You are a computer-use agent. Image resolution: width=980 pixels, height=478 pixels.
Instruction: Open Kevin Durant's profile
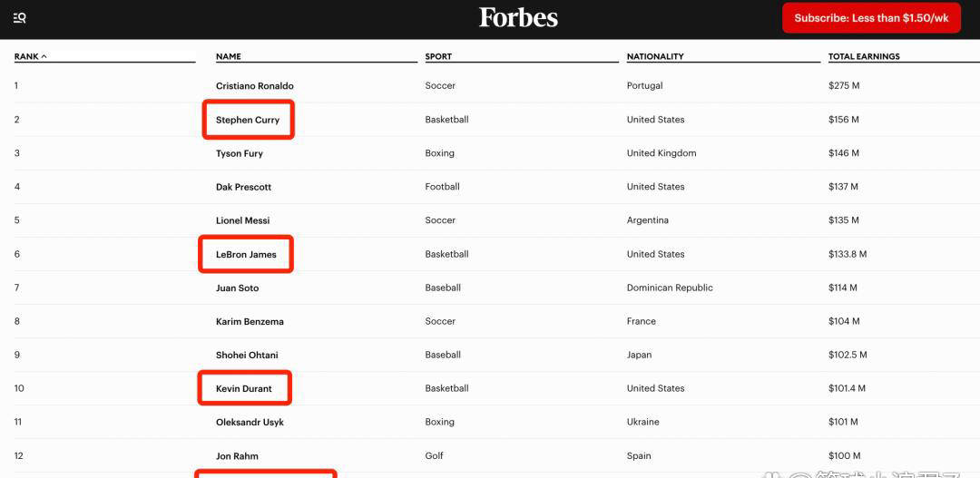244,389
